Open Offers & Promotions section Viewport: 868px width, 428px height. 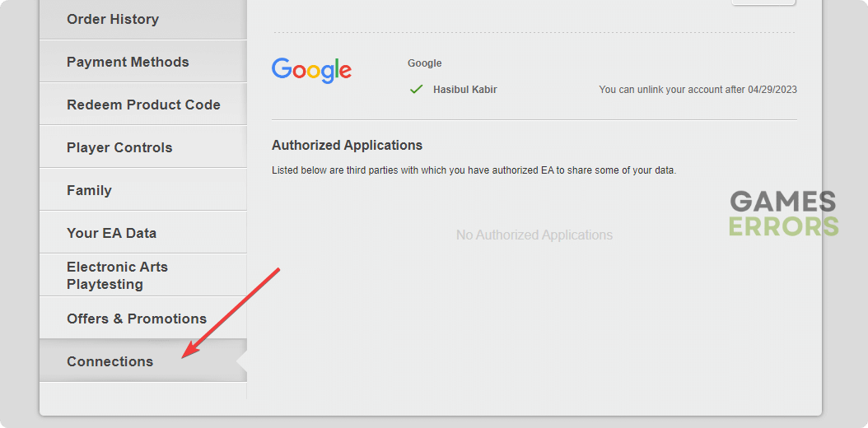[x=142, y=318]
